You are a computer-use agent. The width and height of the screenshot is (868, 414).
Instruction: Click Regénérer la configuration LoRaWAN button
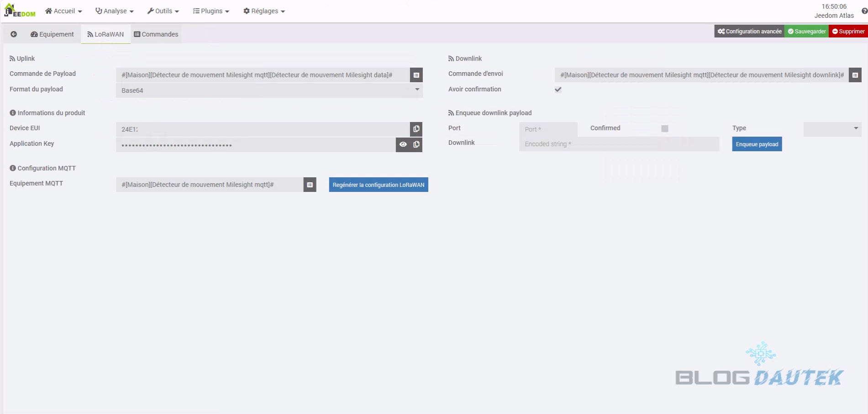(378, 185)
